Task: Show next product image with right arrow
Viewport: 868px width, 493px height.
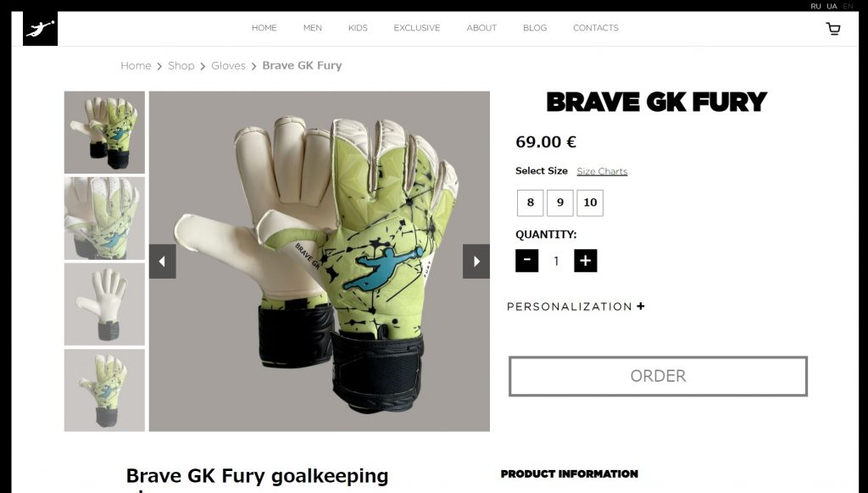Action: (476, 261)
